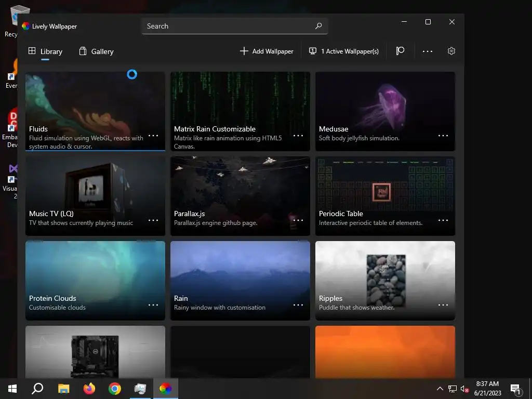Select the Periodic Table wallpaper
Screen dimensions: 532x399
pyautogui.click(x=385, y=196)
